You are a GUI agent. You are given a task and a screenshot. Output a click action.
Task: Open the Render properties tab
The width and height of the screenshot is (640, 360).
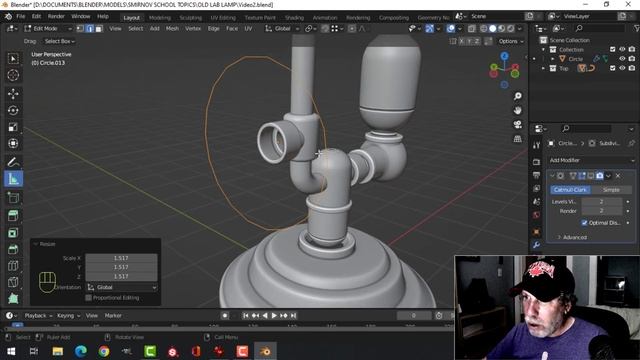536,162
